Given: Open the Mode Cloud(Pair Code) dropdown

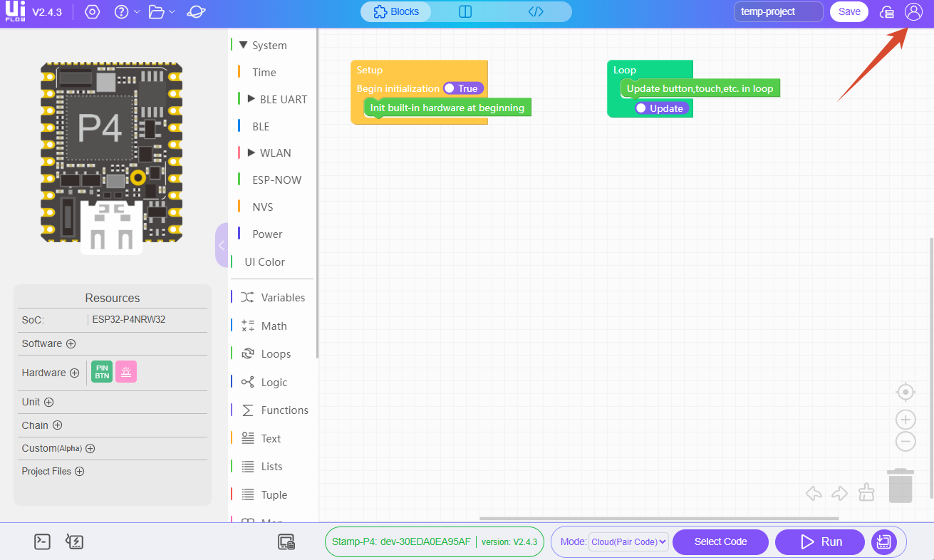Looking at the screenshot, I should pos(628,542).
